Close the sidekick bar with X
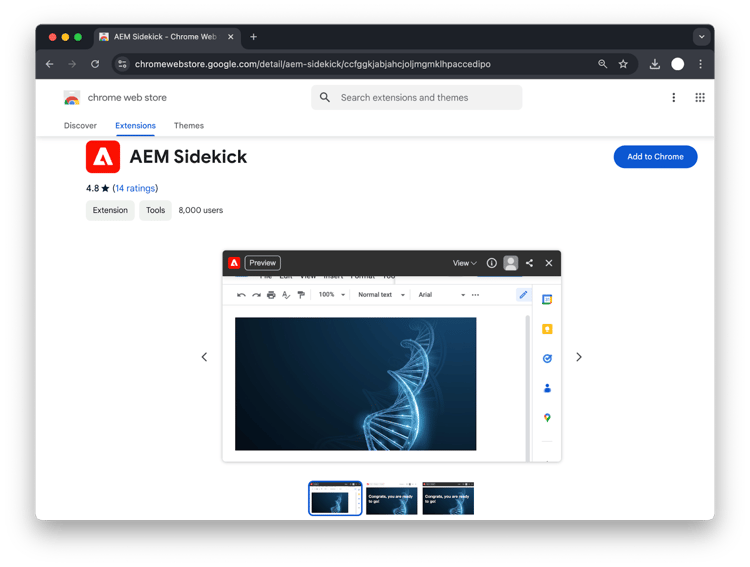 coord(549,263)
